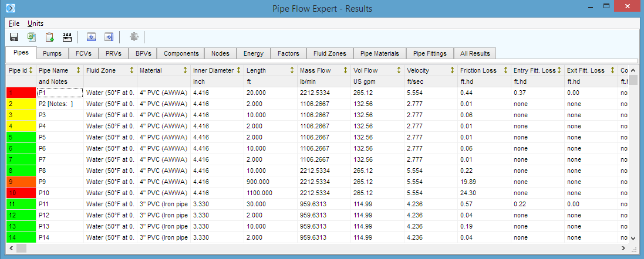Screen dimensions: 644x259
Task: Click the green Pipe Id 14 cell
Action: pos(21,237)
